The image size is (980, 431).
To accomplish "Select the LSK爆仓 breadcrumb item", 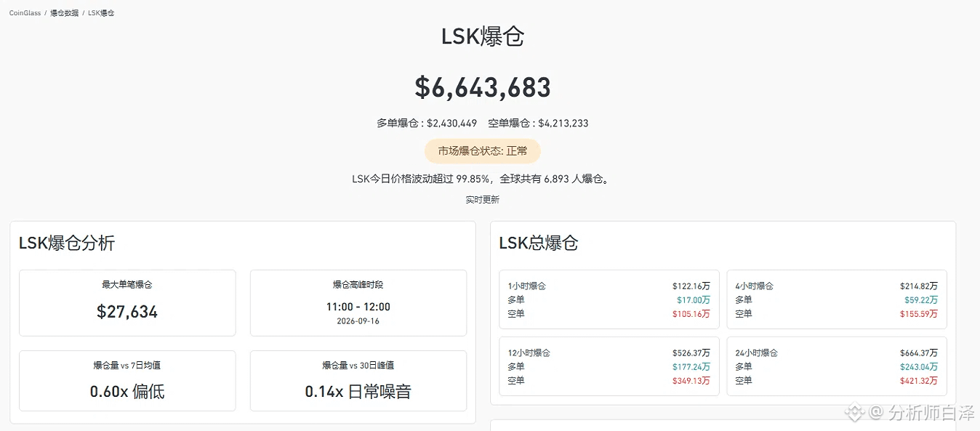I will point(101,13).
